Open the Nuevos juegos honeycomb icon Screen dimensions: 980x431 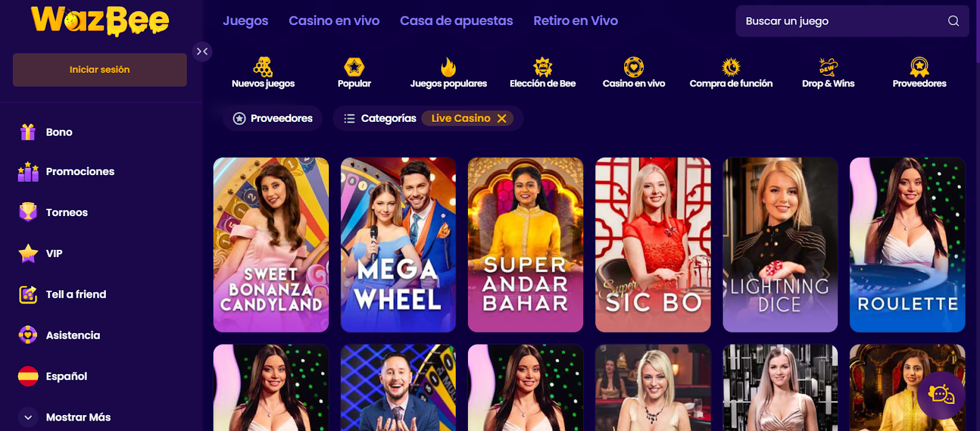(263, 67)
